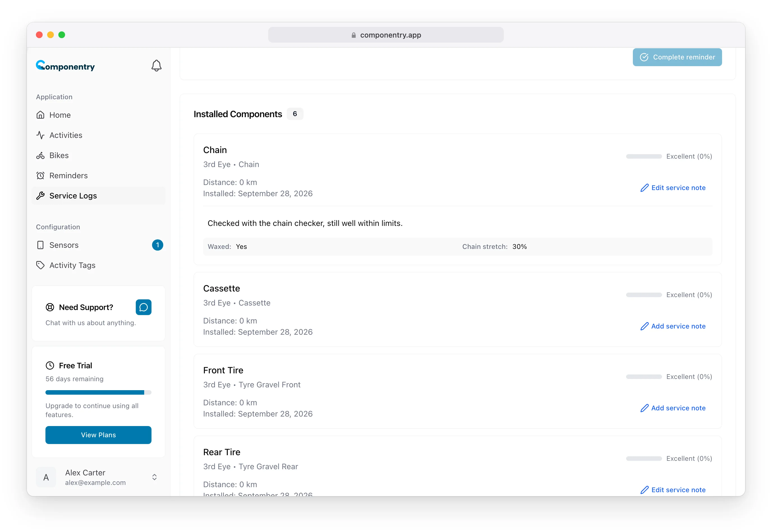Edit service note for Chain
Image resolution: width=772 pixels, height=532 pixels.
coord(673,188)
